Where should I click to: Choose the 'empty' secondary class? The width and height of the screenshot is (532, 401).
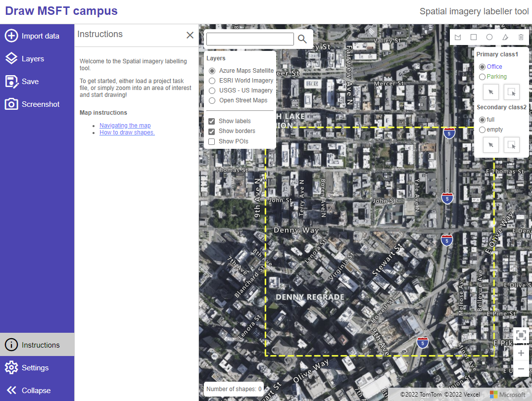482,130
